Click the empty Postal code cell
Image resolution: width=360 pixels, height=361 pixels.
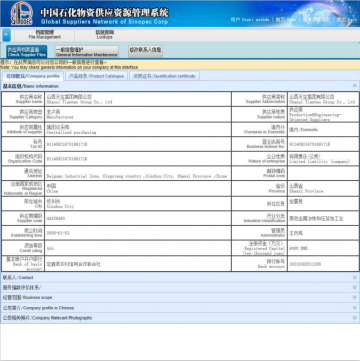pos(323,173)
